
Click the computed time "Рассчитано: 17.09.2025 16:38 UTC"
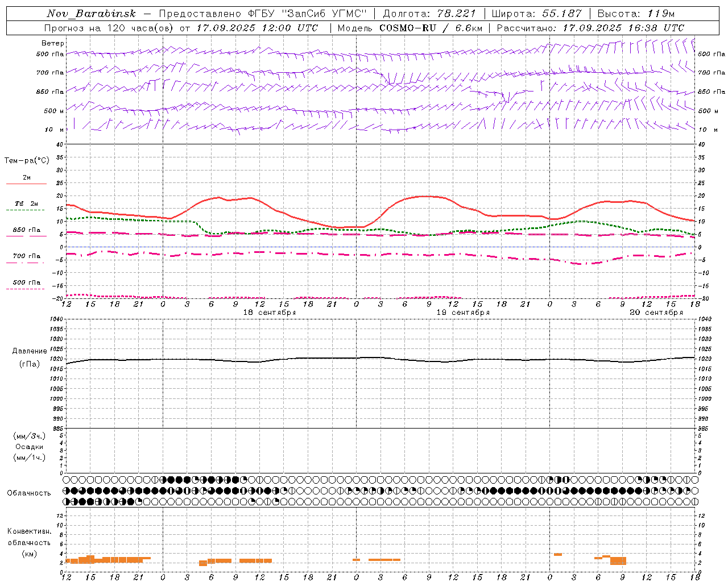(590, 28)
